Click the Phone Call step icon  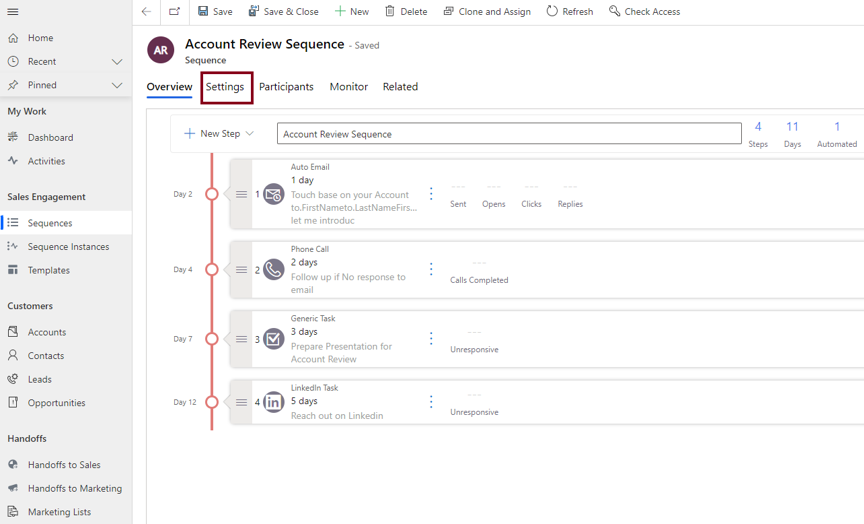[273, 270]
